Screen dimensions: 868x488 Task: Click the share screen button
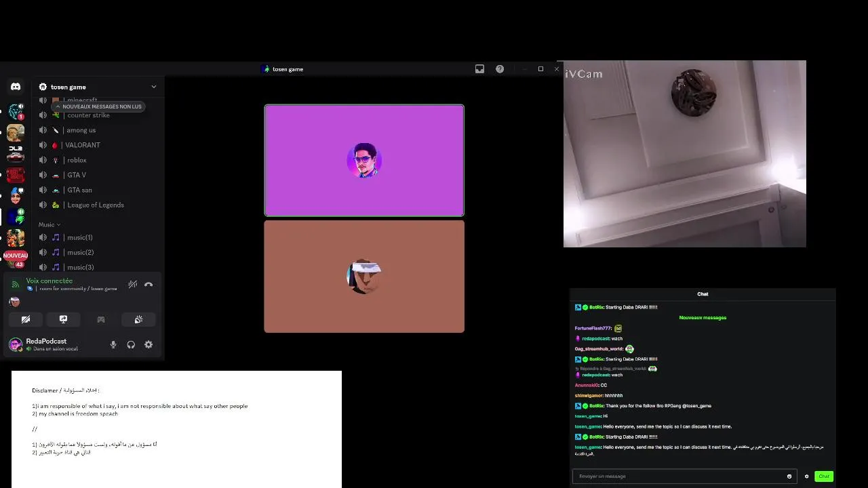(63, 319)
